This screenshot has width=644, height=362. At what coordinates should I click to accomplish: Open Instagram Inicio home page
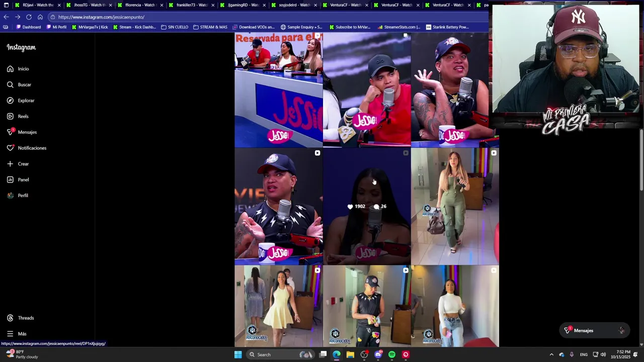18,69
